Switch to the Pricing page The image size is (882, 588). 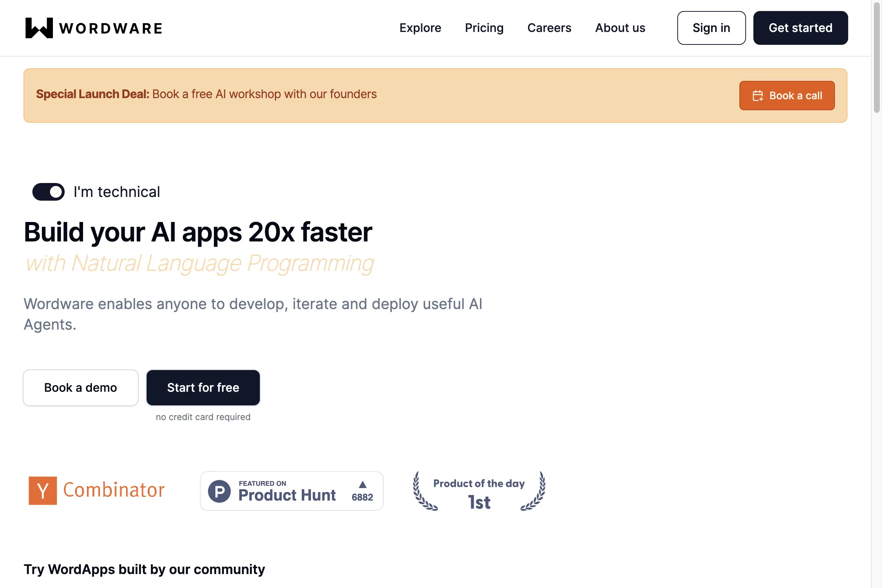point(484,28)
